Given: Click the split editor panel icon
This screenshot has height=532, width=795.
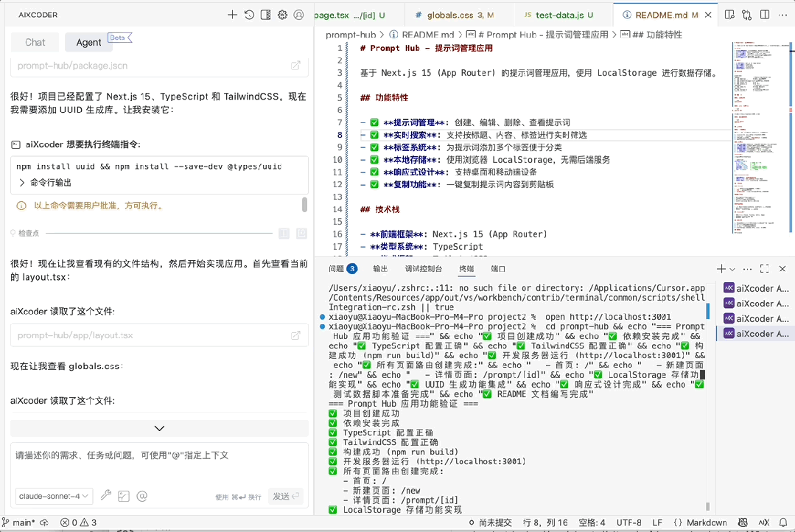Looking at the screenshot, I should pos(766,14).
